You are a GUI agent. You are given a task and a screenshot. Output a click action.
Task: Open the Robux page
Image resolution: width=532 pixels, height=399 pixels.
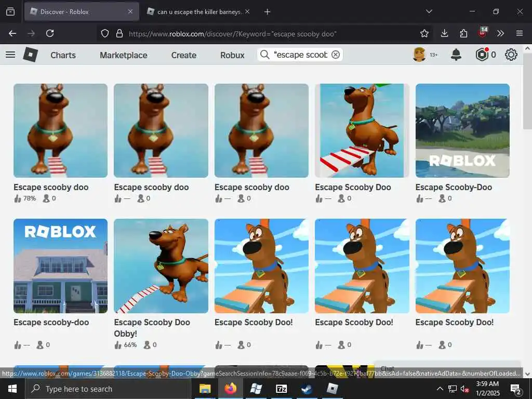click(232, 55)
